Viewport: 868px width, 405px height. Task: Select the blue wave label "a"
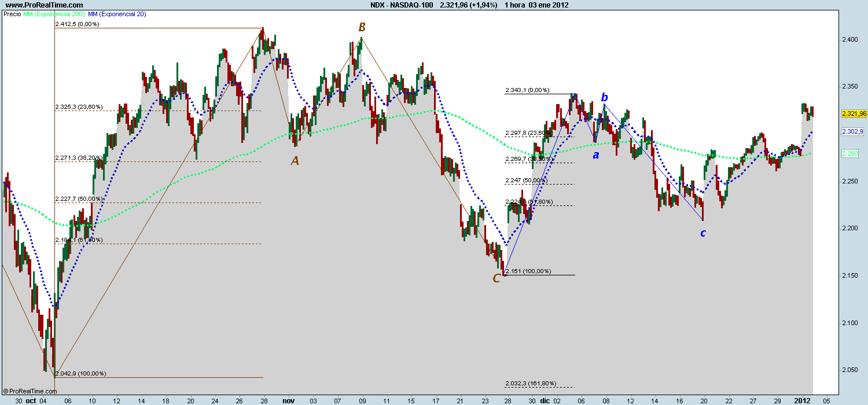point(596,154)
